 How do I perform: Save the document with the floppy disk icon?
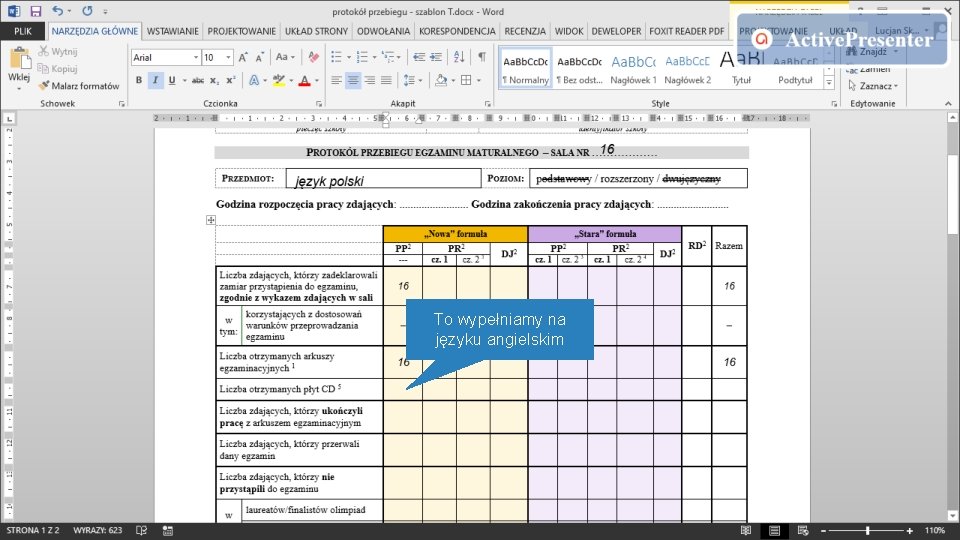pyautogui.click(x=36, y=11)
